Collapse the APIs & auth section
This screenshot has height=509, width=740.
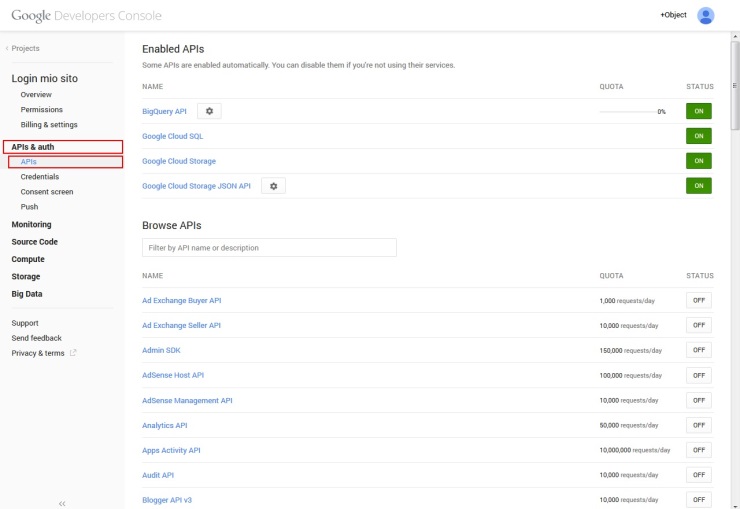pos(32,147)
